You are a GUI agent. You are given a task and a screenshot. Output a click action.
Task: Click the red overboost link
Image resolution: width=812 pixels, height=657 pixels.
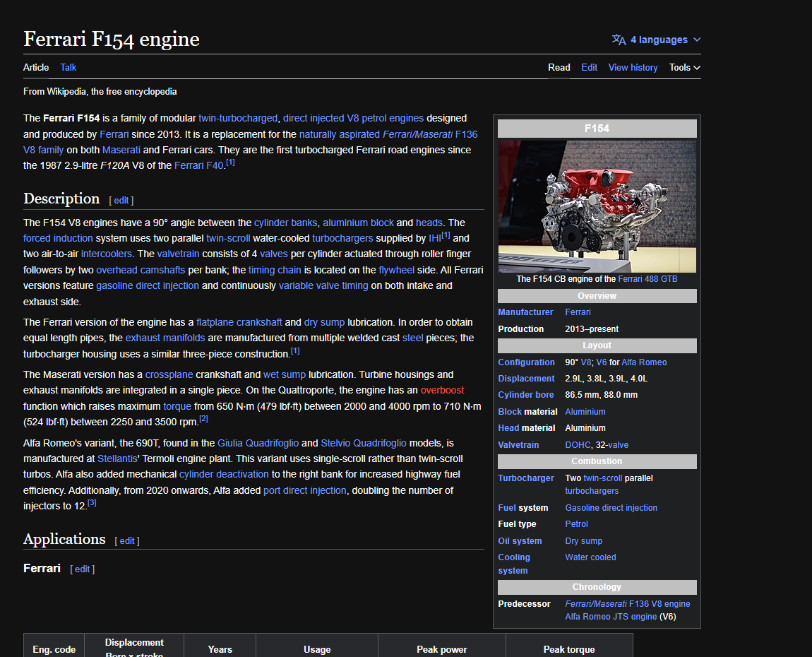coord(442,390)
